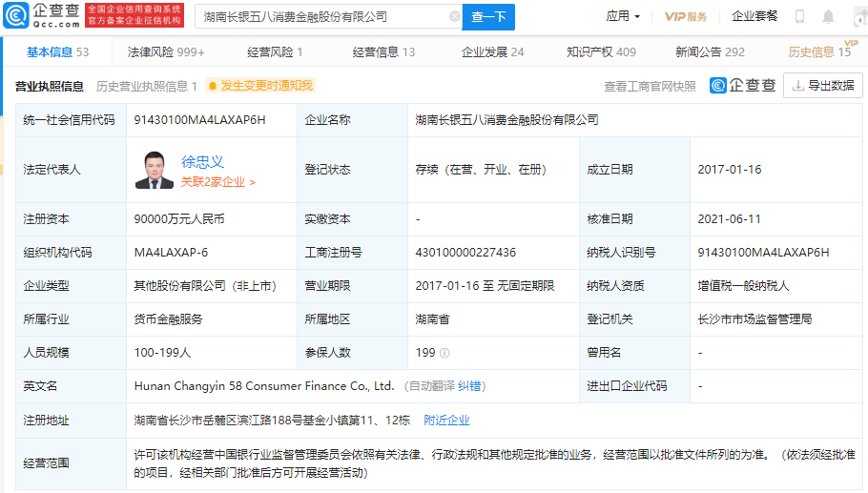Select 货币金融服务 industry cell
This screenshot has width=868, height=493.
[168, 319]
